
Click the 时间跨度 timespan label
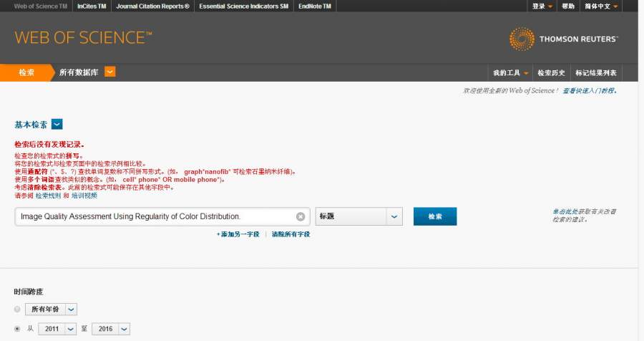[x=29, y=292]
